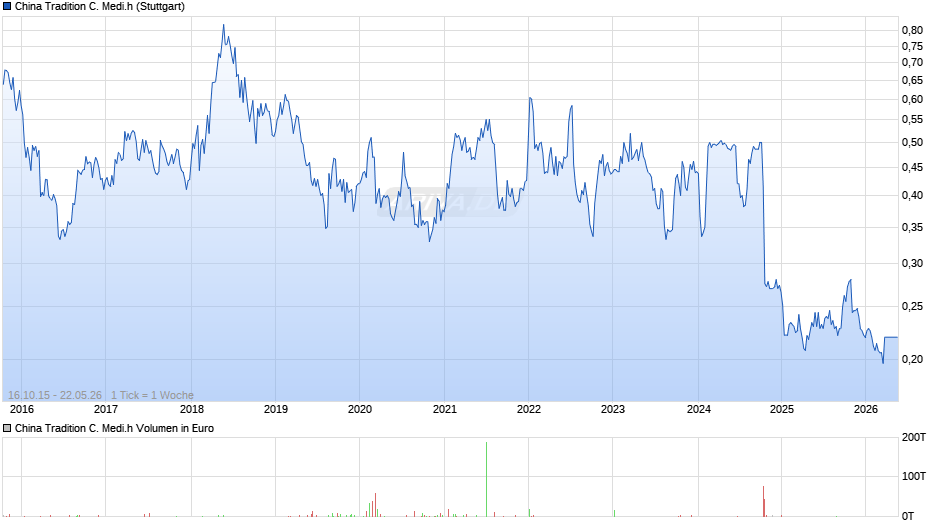This screenshot has height=526, width=940.
Task: Click the 2018 year label on the x-axis
Action: point(192,409)
